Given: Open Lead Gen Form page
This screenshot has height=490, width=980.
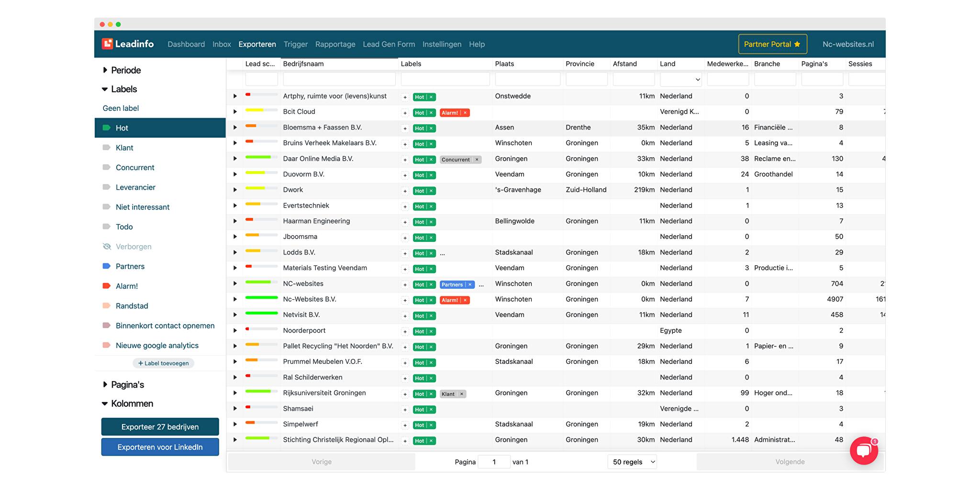Looking at the screenshot, I should click(x=389, y=44).
